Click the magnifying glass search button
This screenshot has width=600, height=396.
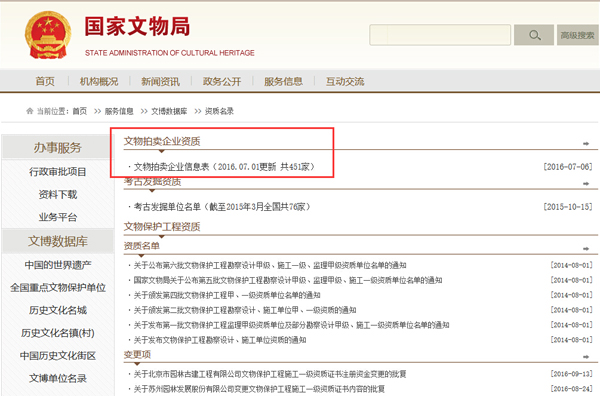pyautogui.click(x=534, y=35)
